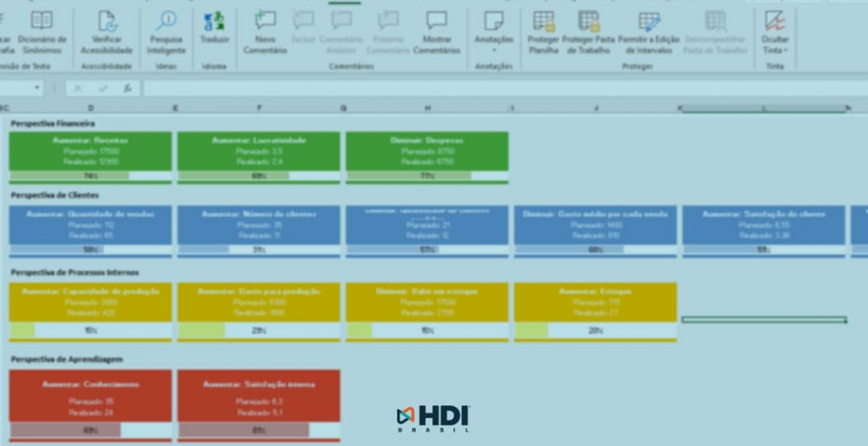The width and height of the screenshot is (868, 446).
Task: Select the Aumentar: Capacidade de produção card
Action: pos(90,302)
